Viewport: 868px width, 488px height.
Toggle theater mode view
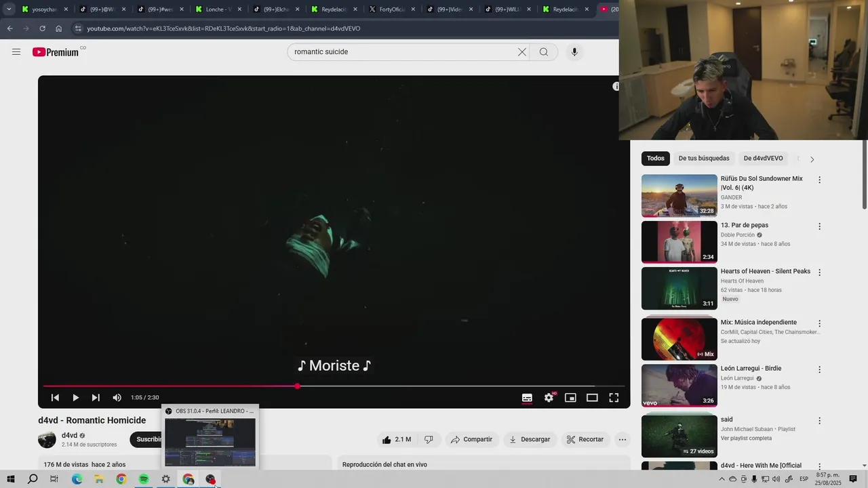pyautogui.click(x=592, y=398)
